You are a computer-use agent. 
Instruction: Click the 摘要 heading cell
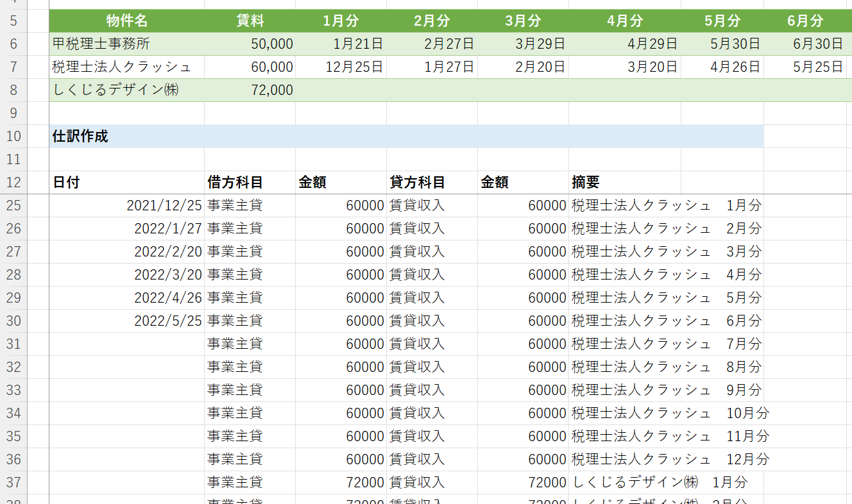coord(624,183)
